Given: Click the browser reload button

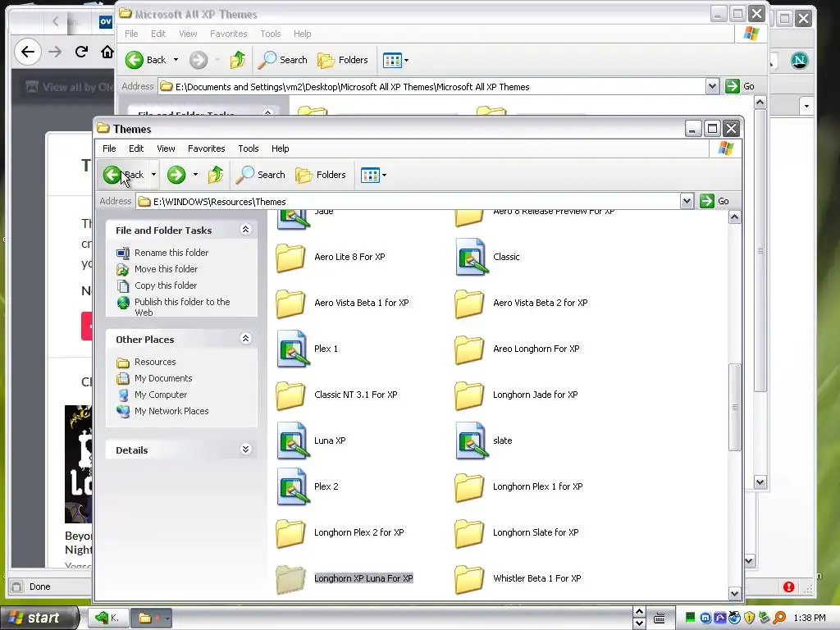Looking at the screenshot, I should coord(81,52).
